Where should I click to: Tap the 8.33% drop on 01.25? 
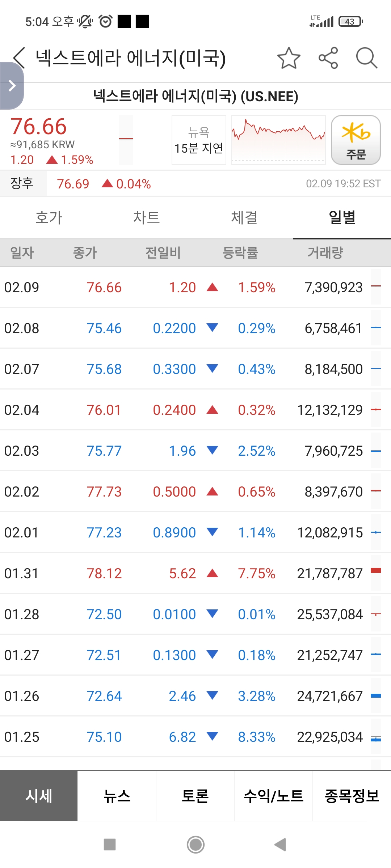257,737
